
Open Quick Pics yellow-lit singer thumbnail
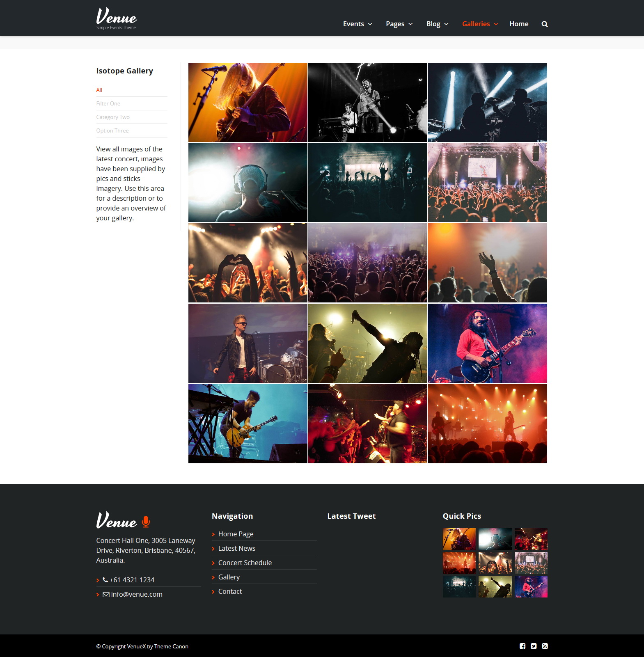coord(495,586)
